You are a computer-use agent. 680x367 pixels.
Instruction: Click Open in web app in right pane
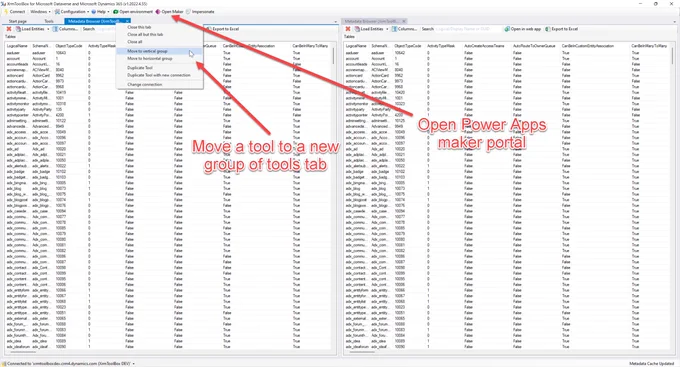523,29
